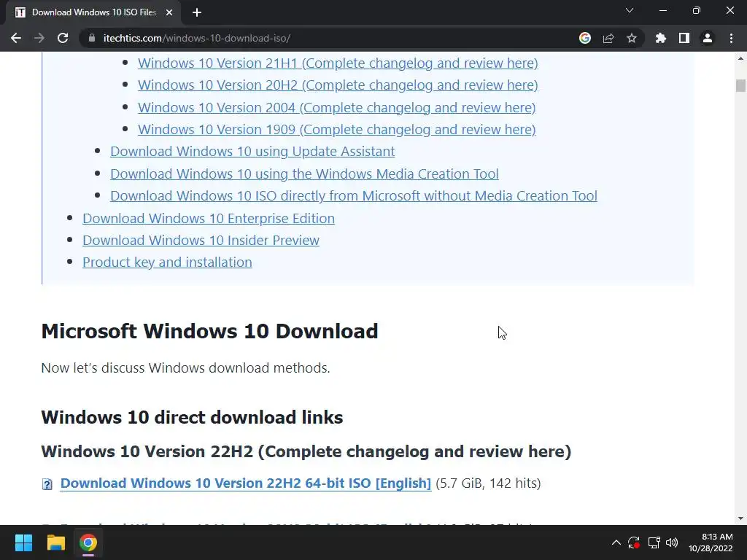747x560 pixels.
Task: Open network status tray icon
Action: (x=654, y=542)
